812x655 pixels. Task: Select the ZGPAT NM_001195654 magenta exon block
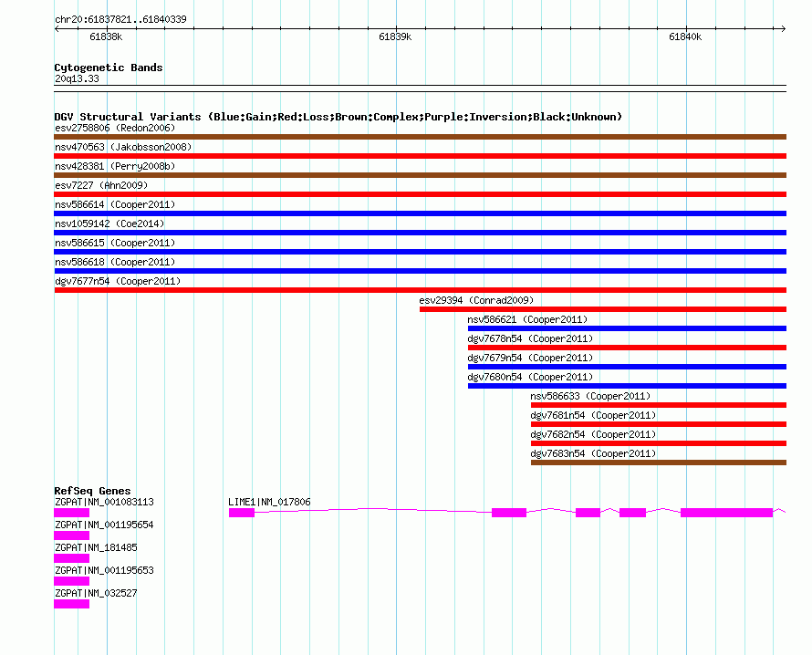point(71,535)
